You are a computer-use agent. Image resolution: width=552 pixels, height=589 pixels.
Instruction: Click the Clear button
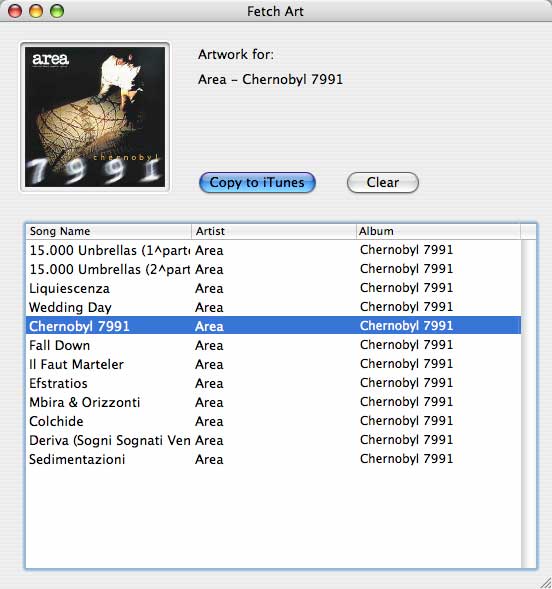tap(383, 183)
